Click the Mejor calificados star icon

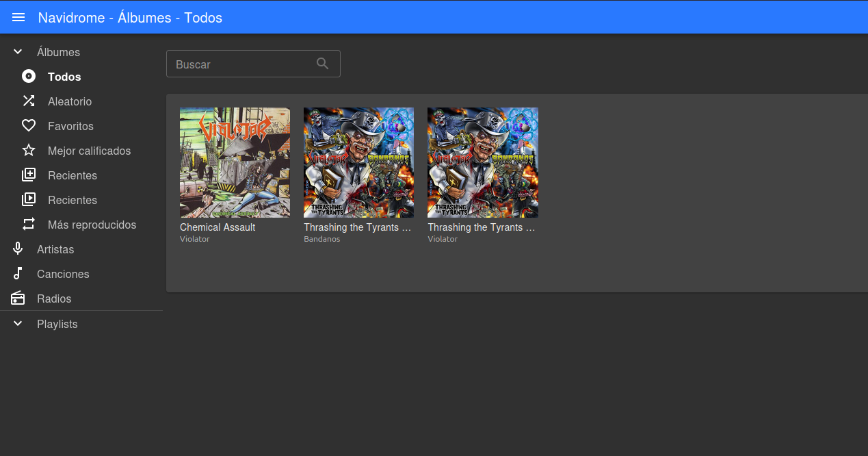28,151
